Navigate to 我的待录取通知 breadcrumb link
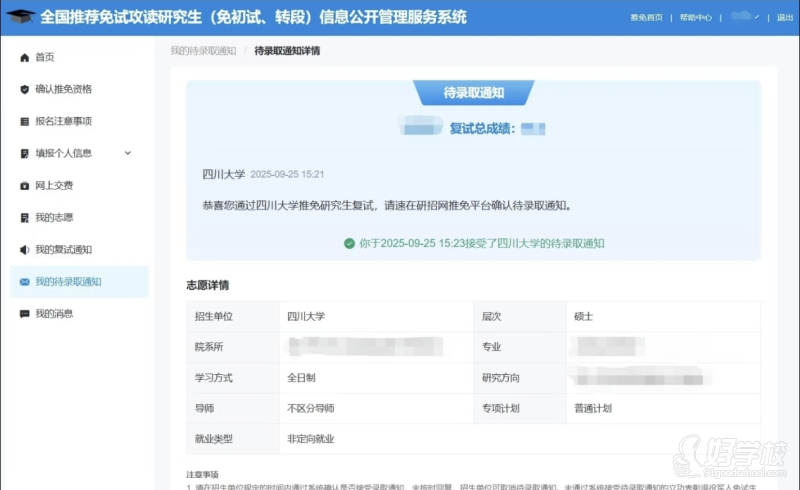 (x=203, y=51)
